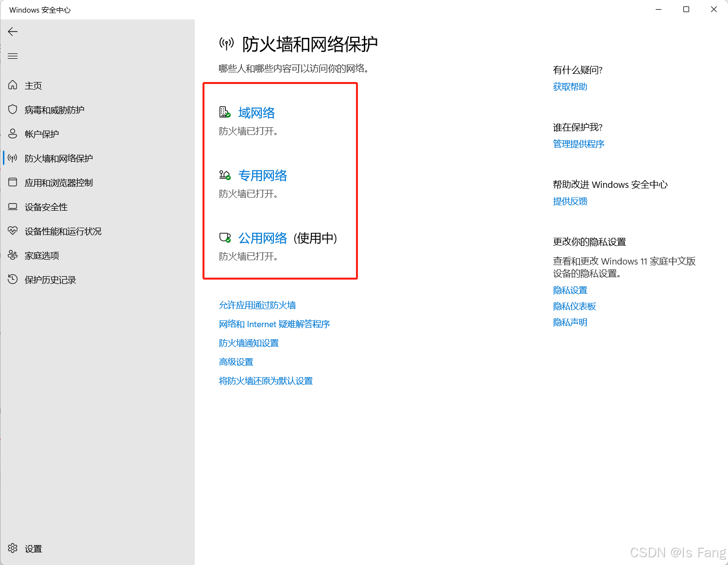Open 病毒和威胁防护 section
This screenshot has height=565, width=728.
click(54, 110)
